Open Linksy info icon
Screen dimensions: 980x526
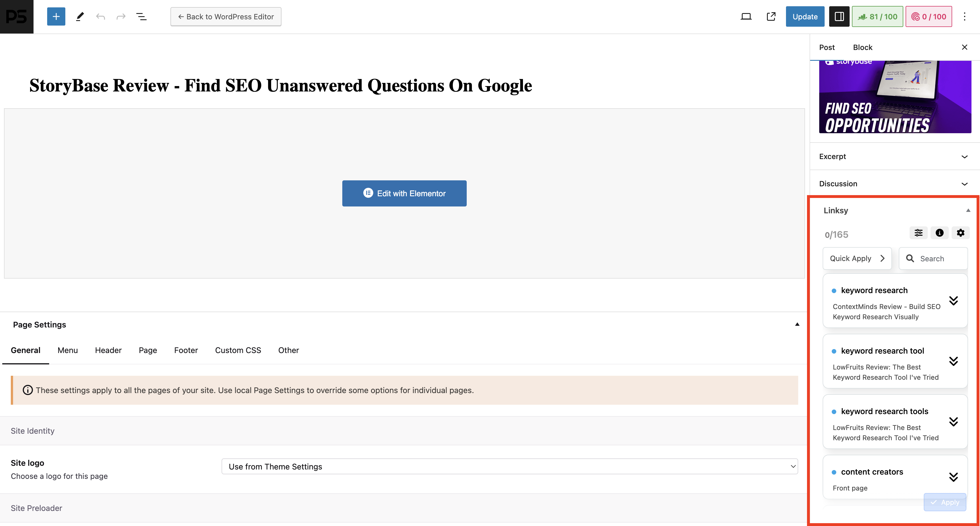pyautogui.click(x=939, y=233)
